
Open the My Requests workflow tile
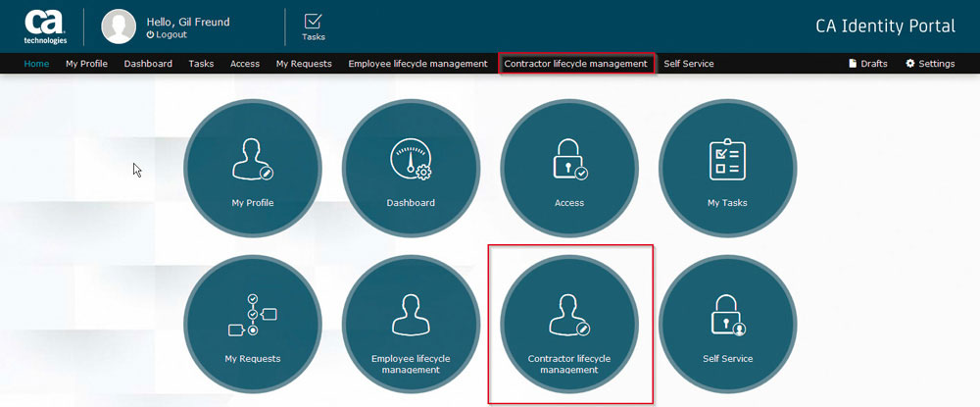253,325
